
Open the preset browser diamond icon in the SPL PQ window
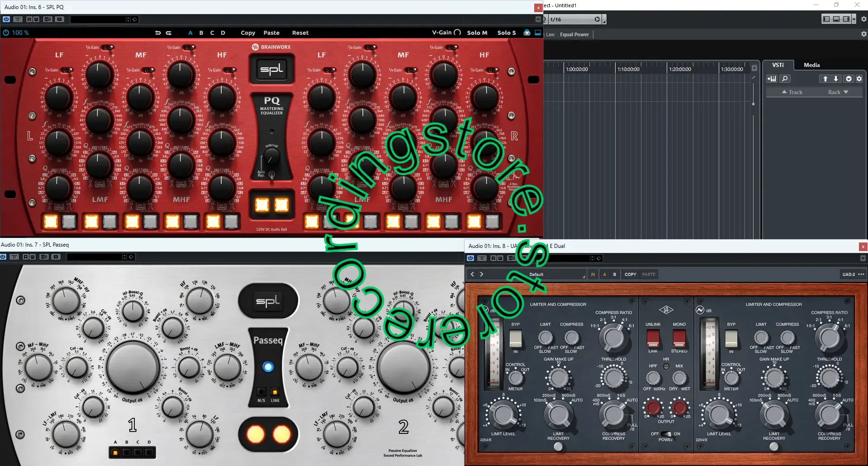click(x=134, y=19)
